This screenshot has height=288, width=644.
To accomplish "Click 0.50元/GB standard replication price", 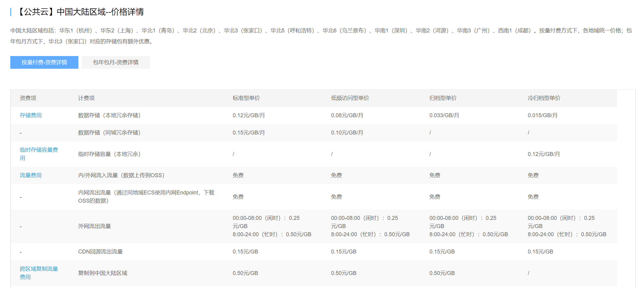I will point(245,273).
